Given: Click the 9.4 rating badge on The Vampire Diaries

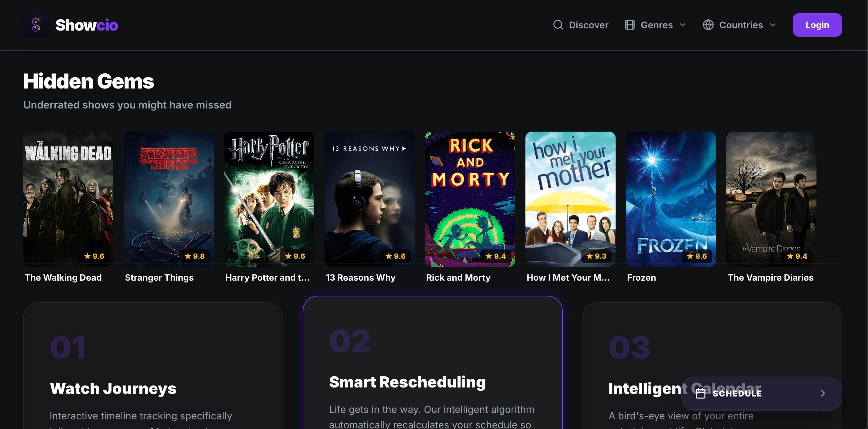Looking at the screenshot, I should pos(797,256).
